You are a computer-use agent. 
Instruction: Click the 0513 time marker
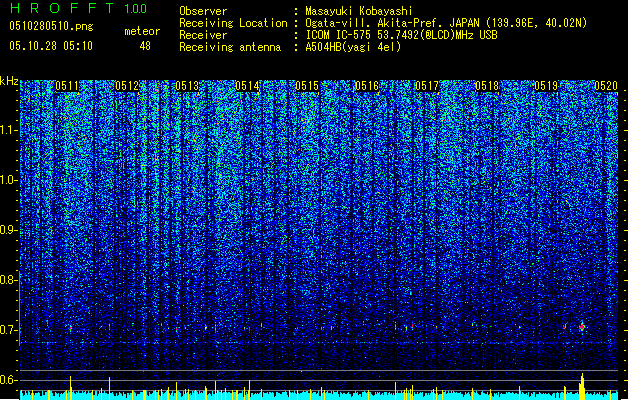click(x=187, y=86)
